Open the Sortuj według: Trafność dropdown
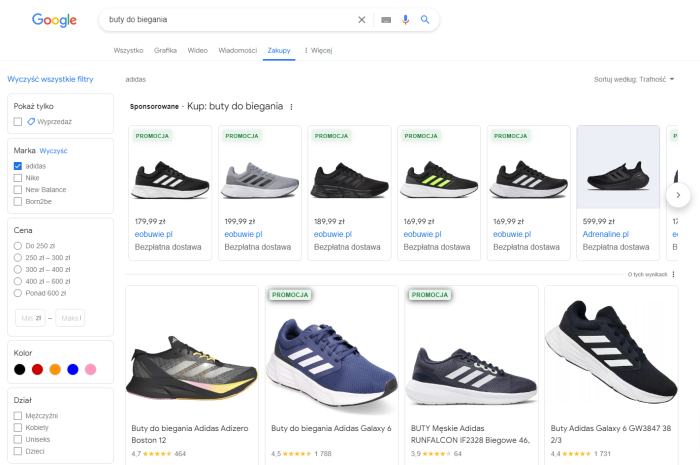Screen dimensions: 700x465 click(x=633, y=79)
